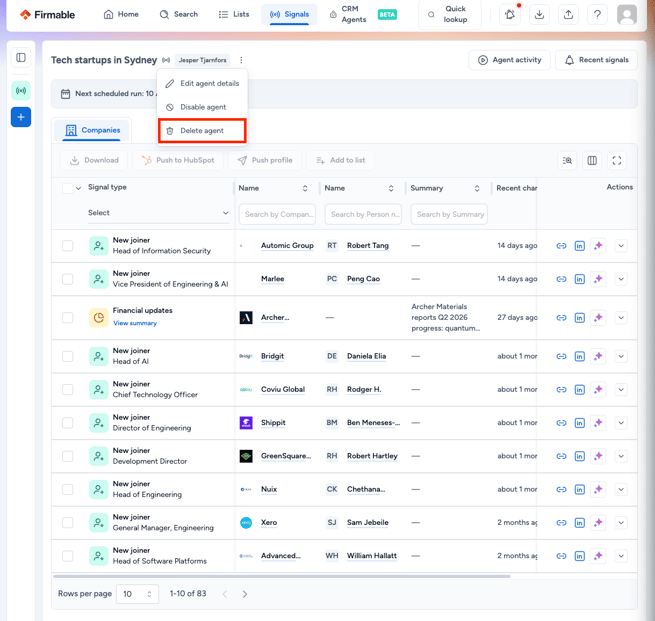The image size is (655, 621).
Task: Check the Xero row checkbox
Action: tap(67, 523)
